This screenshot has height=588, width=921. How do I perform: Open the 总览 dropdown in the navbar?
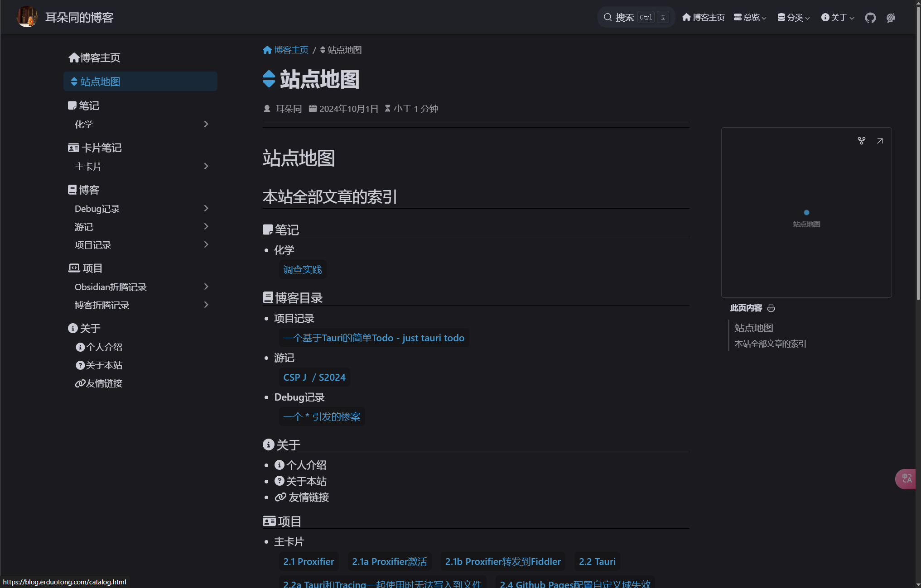pyautogui.click(x=750, y=17)
